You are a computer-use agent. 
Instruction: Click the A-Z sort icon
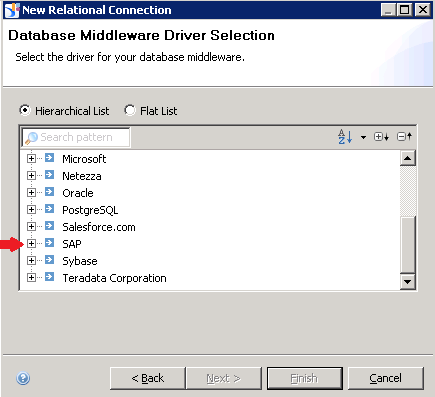point(345,137)
